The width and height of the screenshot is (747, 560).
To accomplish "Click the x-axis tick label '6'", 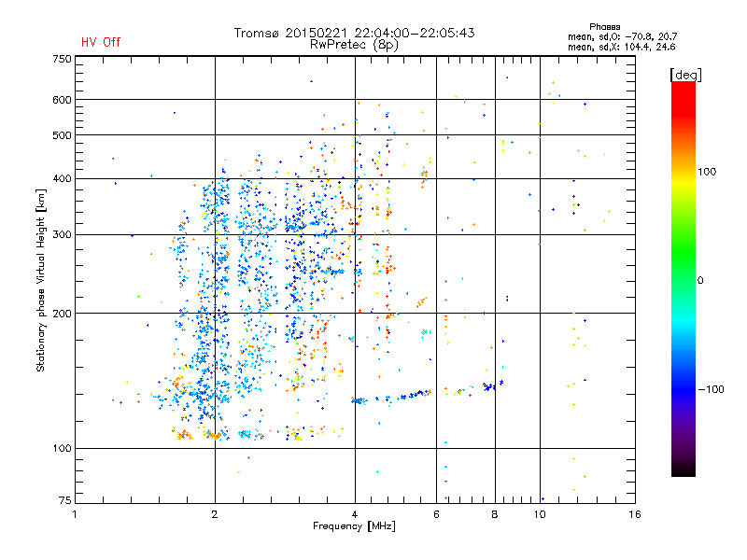I will (436, 514).
